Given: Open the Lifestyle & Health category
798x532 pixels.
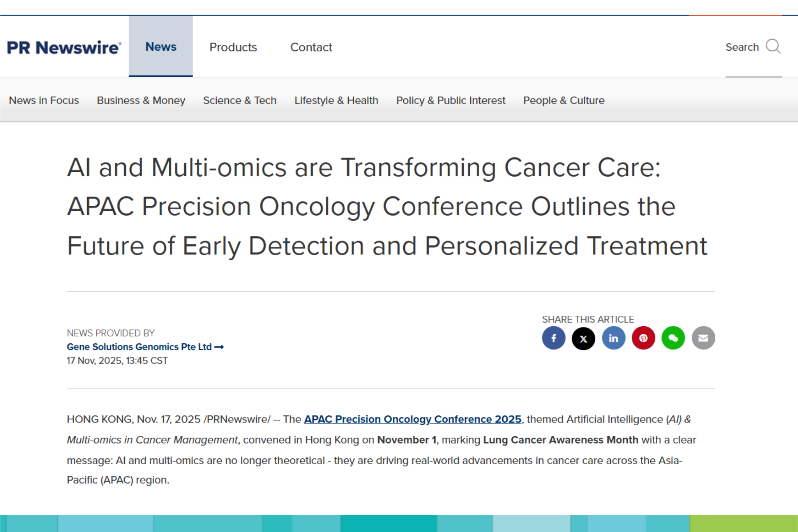Looking at the screenshot, I should (x=336, y=100).
